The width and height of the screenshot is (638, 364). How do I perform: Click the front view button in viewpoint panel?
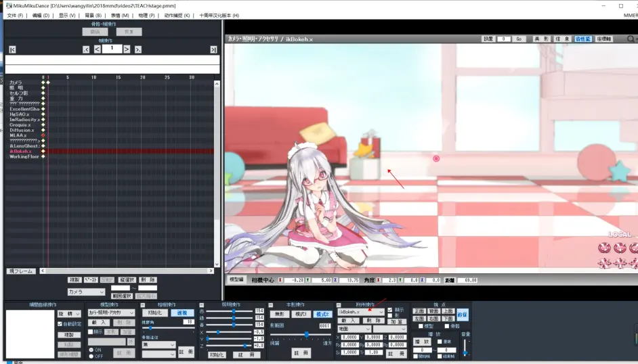pyautogui.click(x=419, y=311)
